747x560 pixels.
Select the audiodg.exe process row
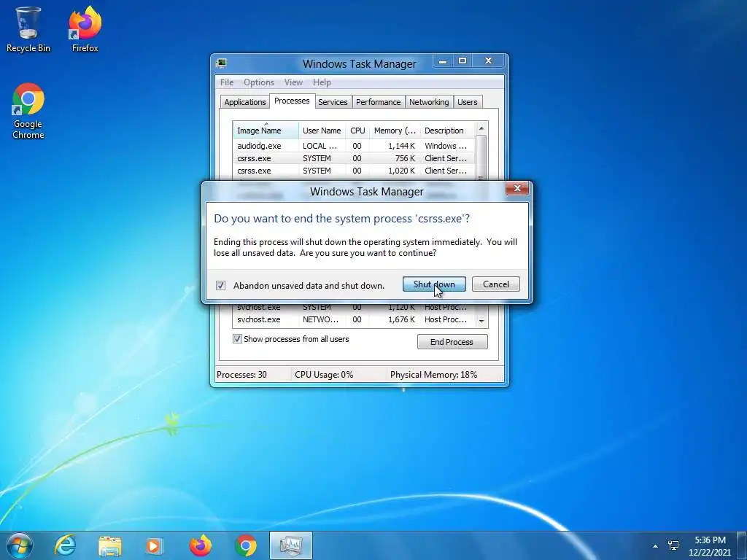coord(354,146)
